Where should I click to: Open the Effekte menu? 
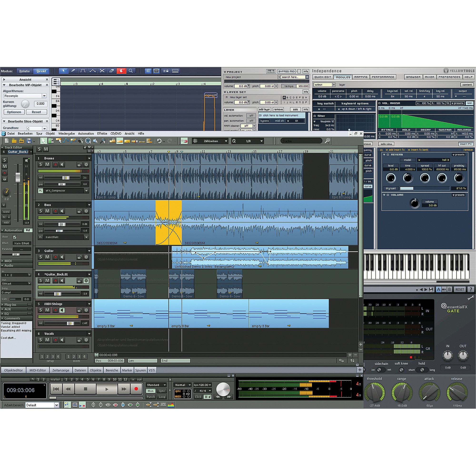coord(102,134)
